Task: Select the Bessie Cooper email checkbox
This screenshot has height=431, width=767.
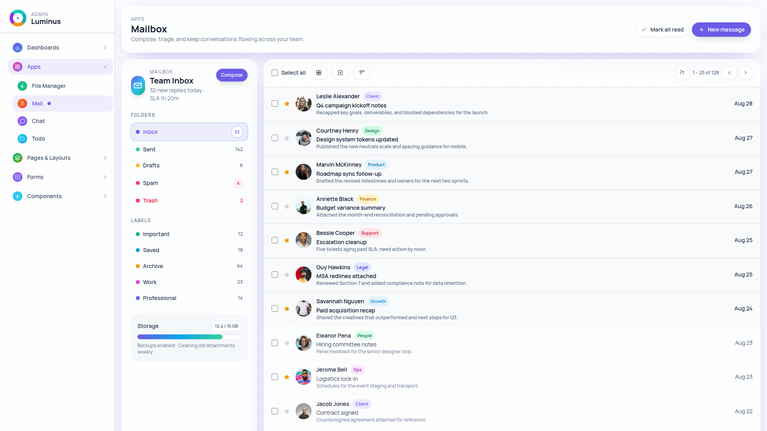Action: click(x=275, y=240)
